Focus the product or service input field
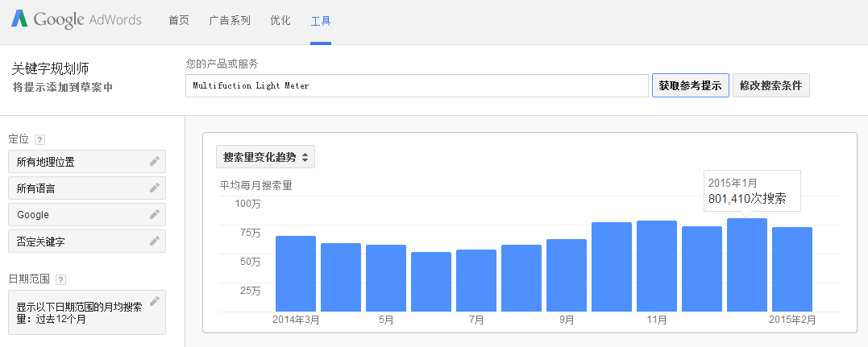The height and width of the screenshot is (347, 868). coord(417,85)
